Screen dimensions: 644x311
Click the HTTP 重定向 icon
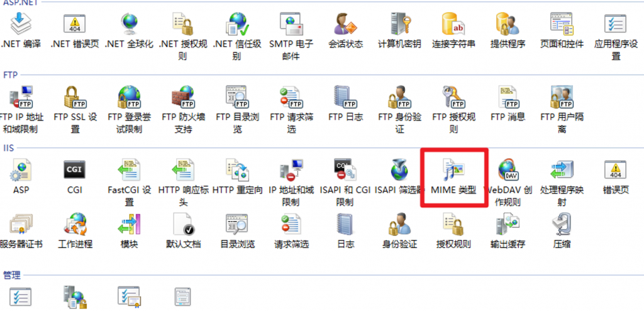click(x=237, y=171)
